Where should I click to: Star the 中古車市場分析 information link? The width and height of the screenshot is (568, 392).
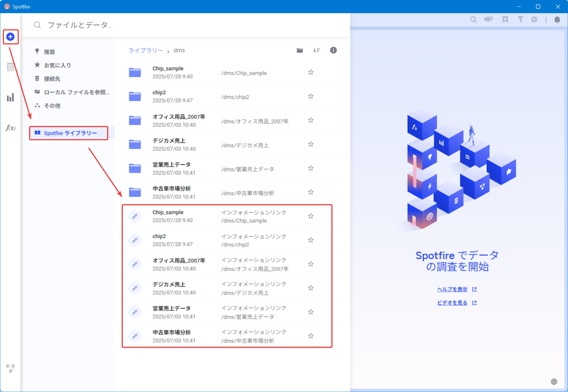pyautogui.click(x=311, y=336)
